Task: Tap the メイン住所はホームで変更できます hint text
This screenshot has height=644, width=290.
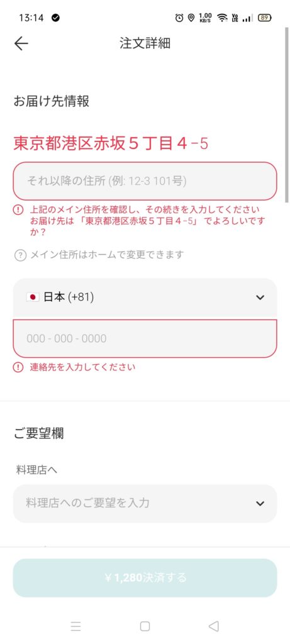Action: (107, 255)
